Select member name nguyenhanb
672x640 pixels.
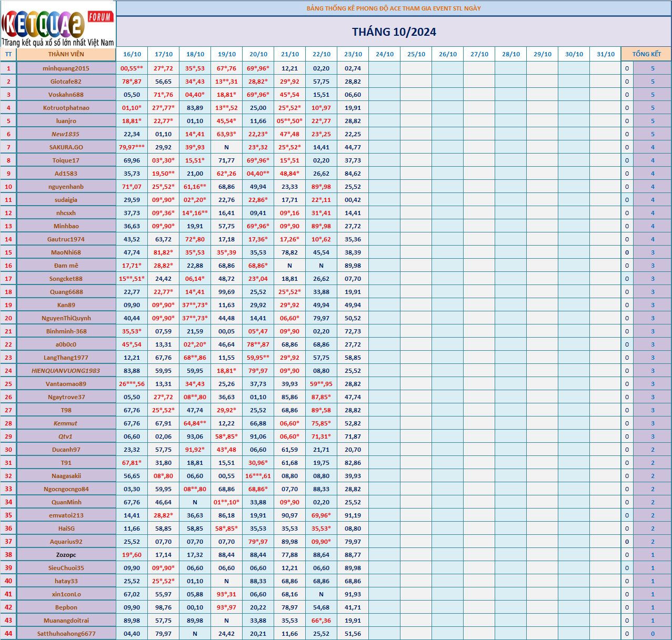[x=66, y=187]
